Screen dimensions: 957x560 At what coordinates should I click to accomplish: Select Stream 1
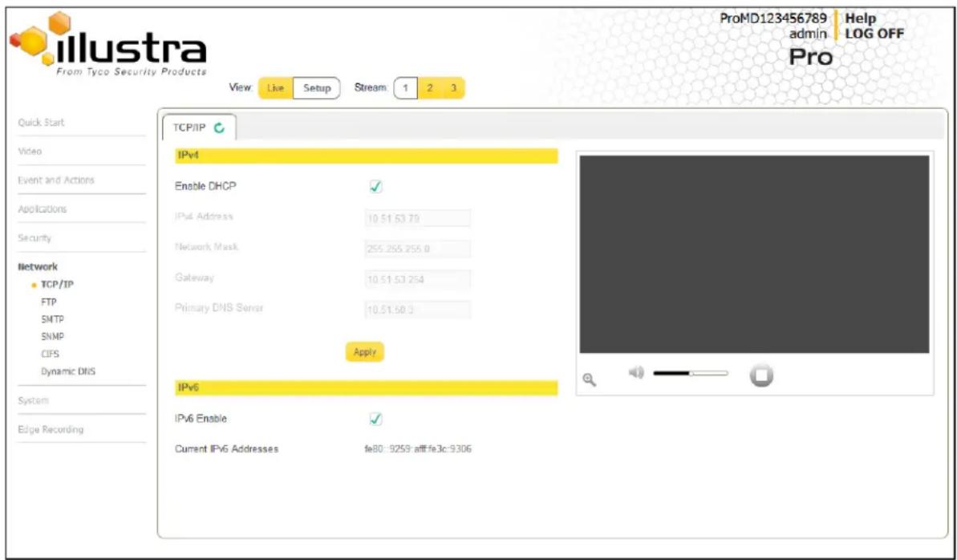(406, 88)
